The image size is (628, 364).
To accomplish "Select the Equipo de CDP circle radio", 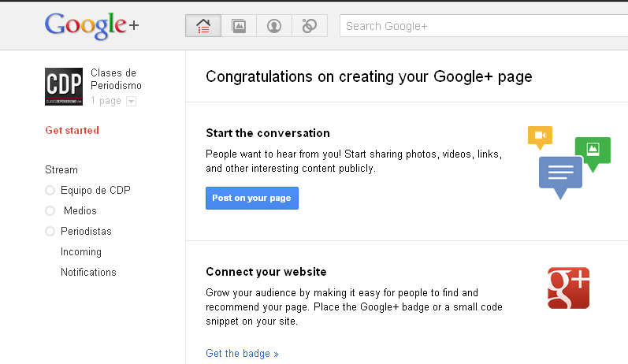I will (x=50, y=190).
